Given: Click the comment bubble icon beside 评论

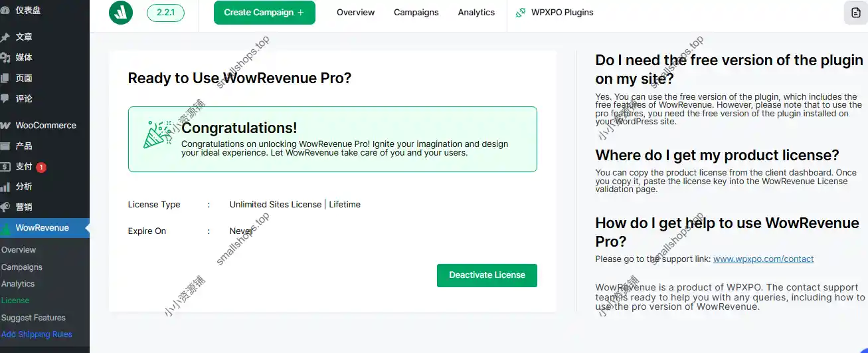Looking at the screenshot, I should click(x=5, y=99).
